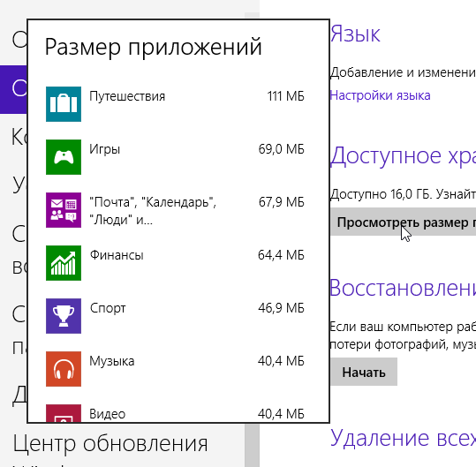Viewport: 476px width, 467px height.
Task: Select the Музыка app name
Action: [x=111, y=361]
